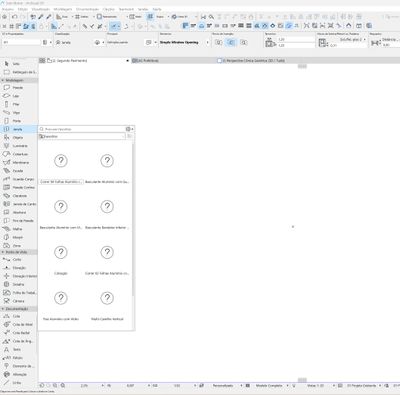The image size is (400, 395).
Task: Collapse the Pontos de Vista toolbox section
Action: (x=3, y=252)
